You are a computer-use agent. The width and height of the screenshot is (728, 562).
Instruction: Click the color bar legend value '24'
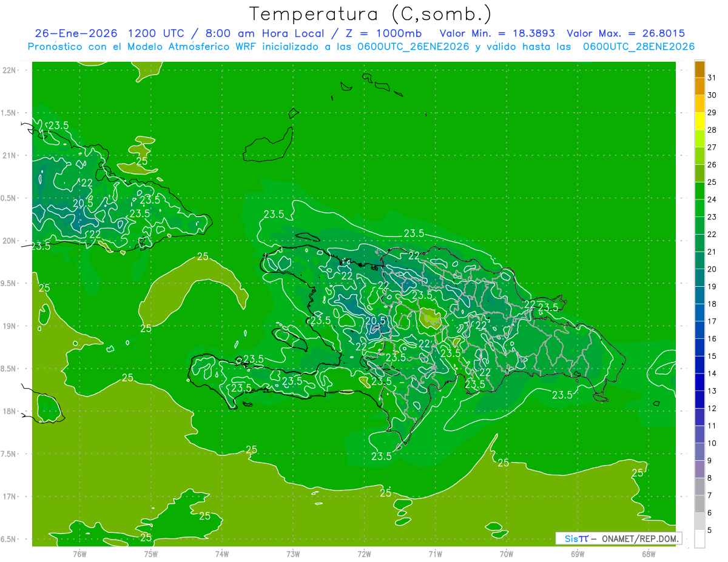pyautogui.click(x=712, y=199)
